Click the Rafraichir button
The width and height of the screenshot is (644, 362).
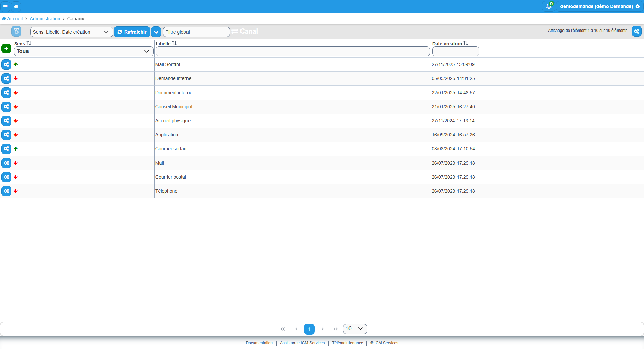click(x=132, y=32)
